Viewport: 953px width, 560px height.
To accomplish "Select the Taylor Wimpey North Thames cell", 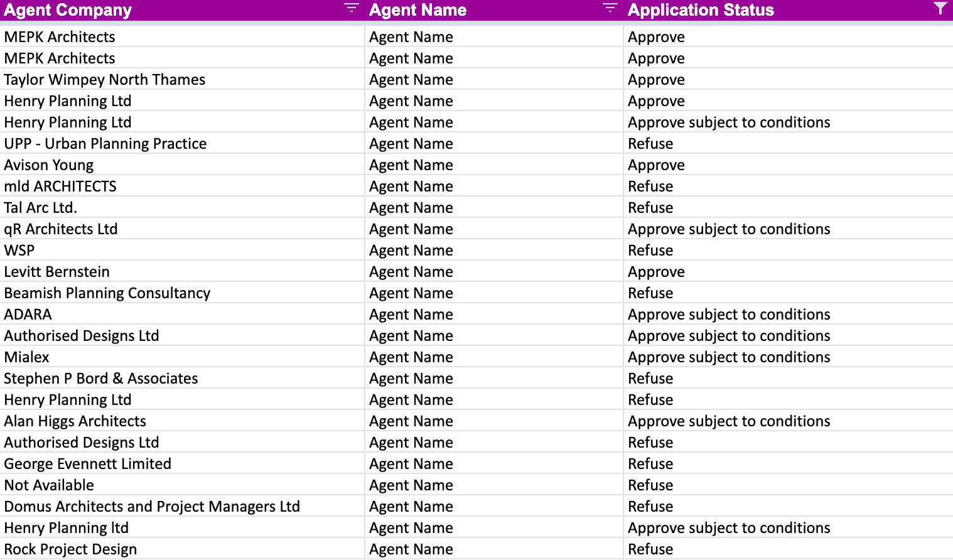I will pos(105,80).
